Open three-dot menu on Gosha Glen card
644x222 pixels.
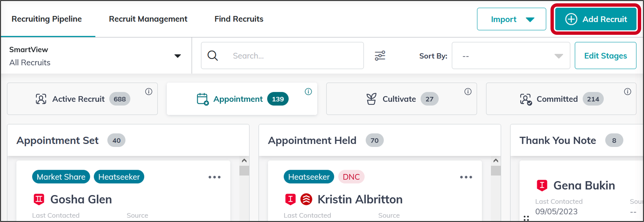click(x=214, y=177)
